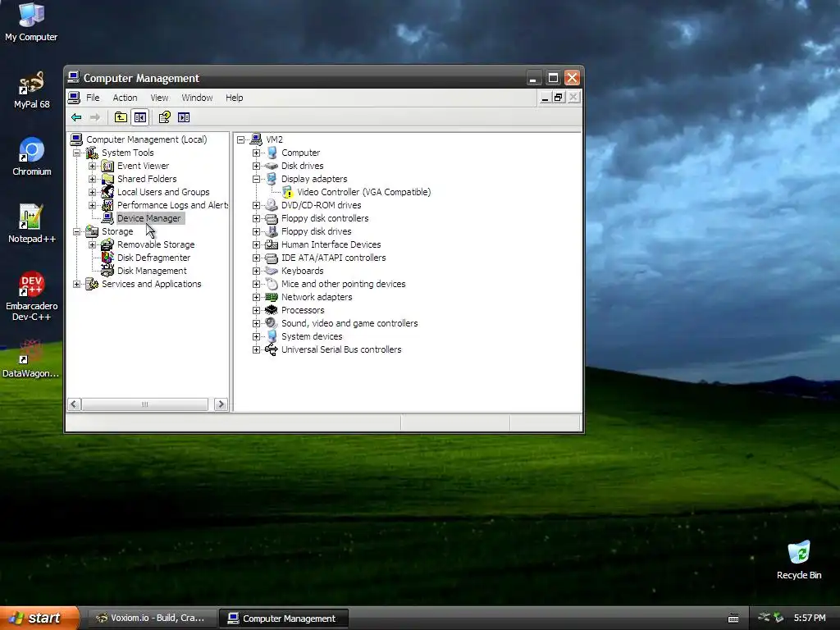The height and width of the screenshot is (630, 840).
Task: Click the taskbar clock showing 5:57 PM
Action: 810,618
